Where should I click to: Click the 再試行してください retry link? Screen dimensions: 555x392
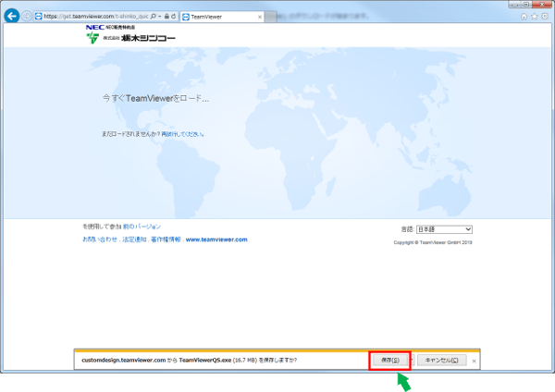coord(182,134)
